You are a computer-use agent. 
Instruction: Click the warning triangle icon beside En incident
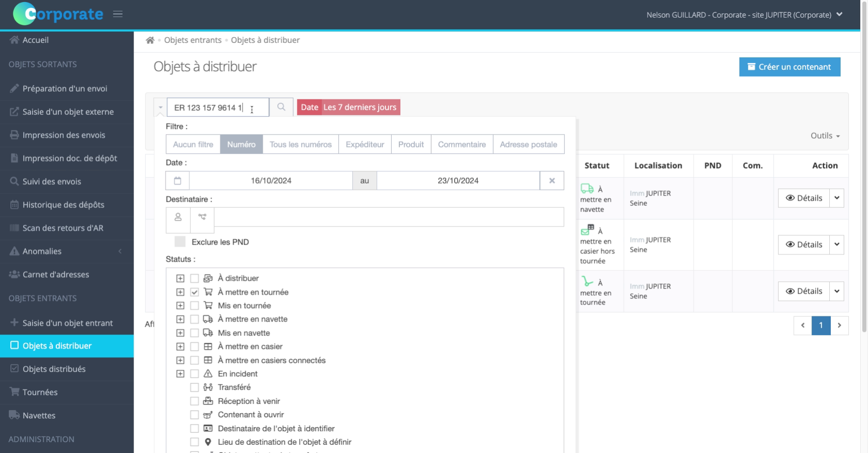click(208, 374)
